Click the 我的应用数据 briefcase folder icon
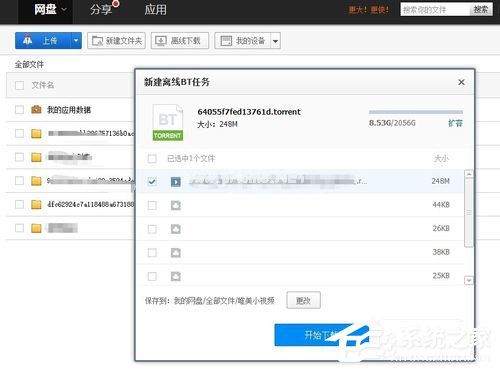The width and height of the screenshot is (500, 371). (36, 109)
